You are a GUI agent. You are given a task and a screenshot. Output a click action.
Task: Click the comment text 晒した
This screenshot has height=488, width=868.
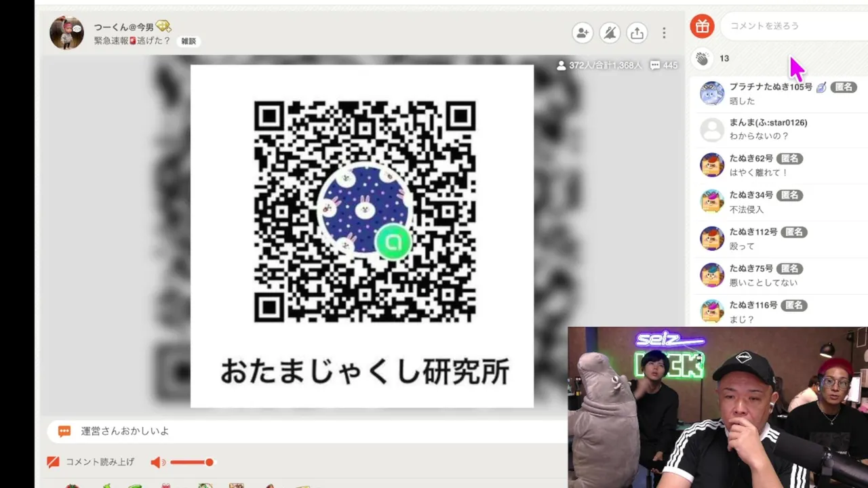point(742,101)
